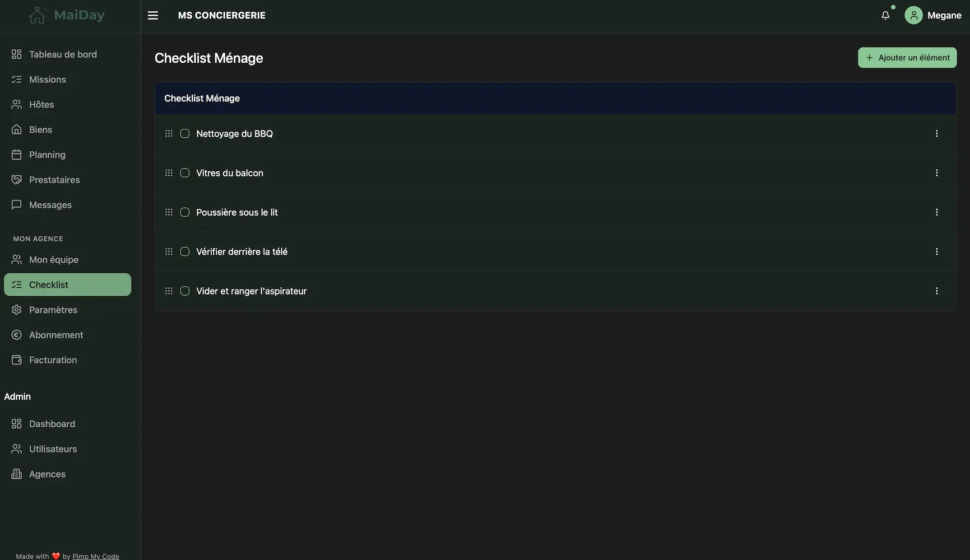Image resolution: width=970 pixels, height=560 pixels.
Task: Open three-dot menu for Poussière sous le lit
Action: [936, 212]
